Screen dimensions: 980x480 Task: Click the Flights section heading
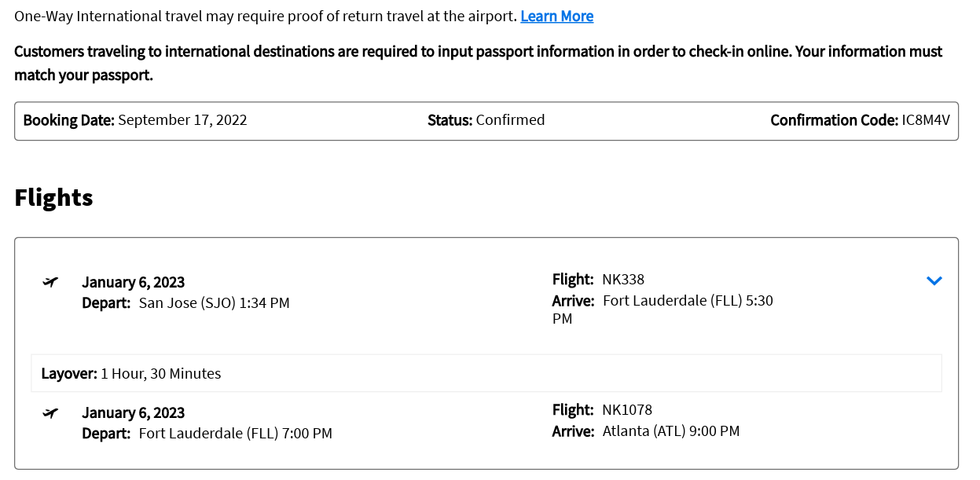pyautogui.click(x=53, y=197)
